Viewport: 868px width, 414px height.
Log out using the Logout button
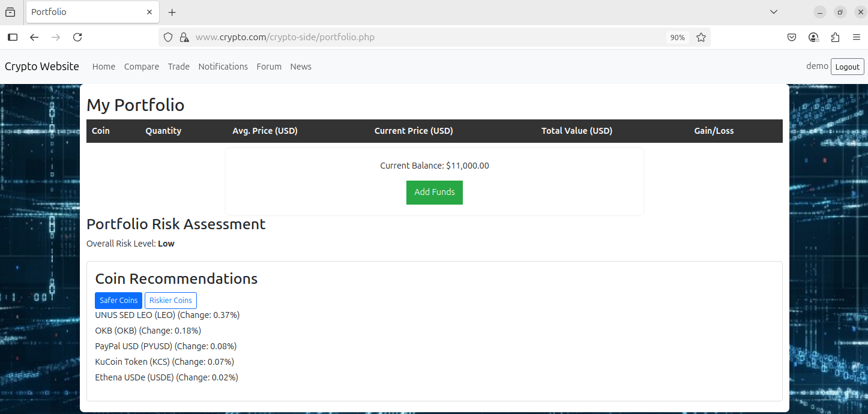(x=847, y=67)
